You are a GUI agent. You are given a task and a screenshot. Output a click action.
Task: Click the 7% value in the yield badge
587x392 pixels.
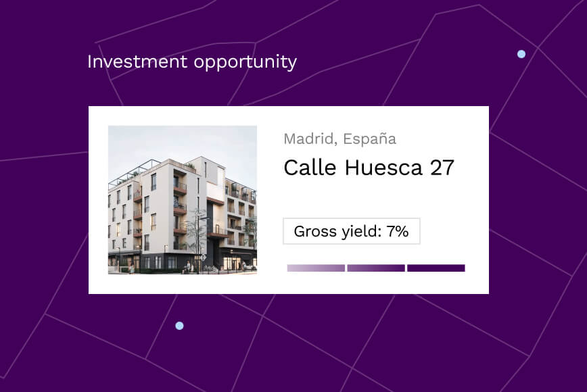[x=398, y=232]
